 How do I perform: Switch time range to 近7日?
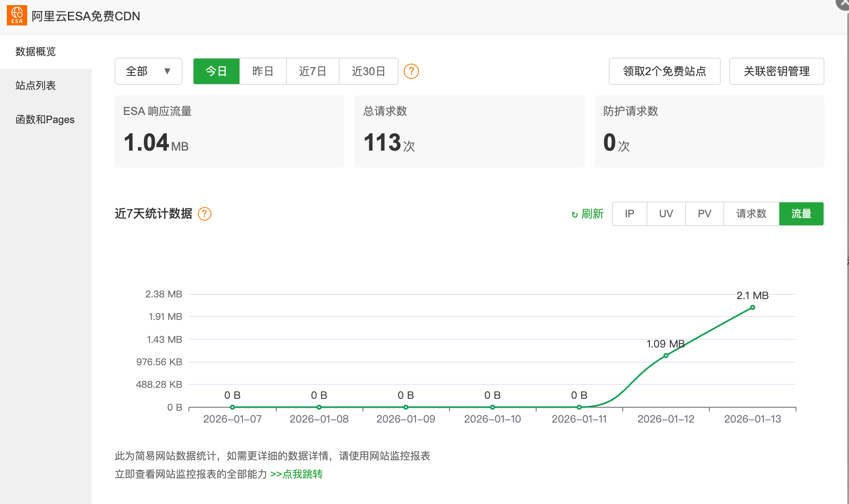point(312,71)
